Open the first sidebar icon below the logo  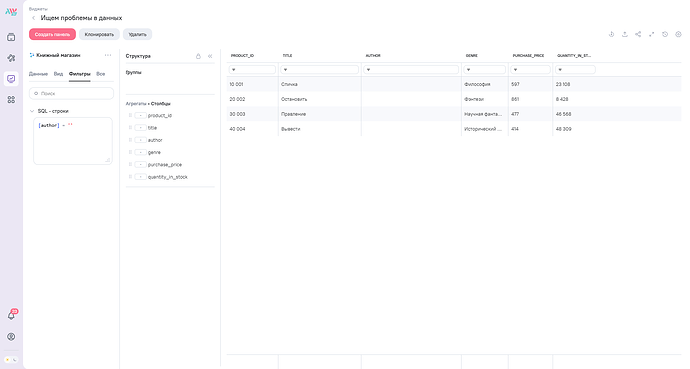pos(11,37)
